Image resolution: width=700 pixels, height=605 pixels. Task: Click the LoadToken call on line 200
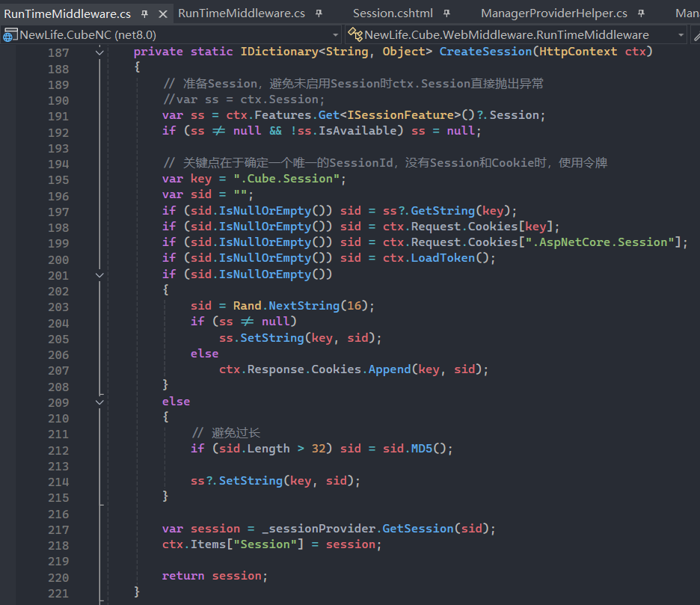click(x=439, y=258)
